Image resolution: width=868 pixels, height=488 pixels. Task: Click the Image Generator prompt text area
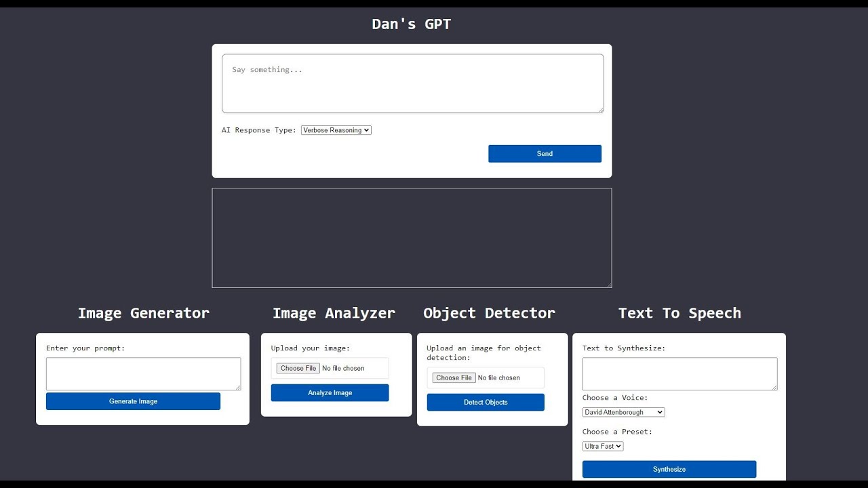point(143,374)
